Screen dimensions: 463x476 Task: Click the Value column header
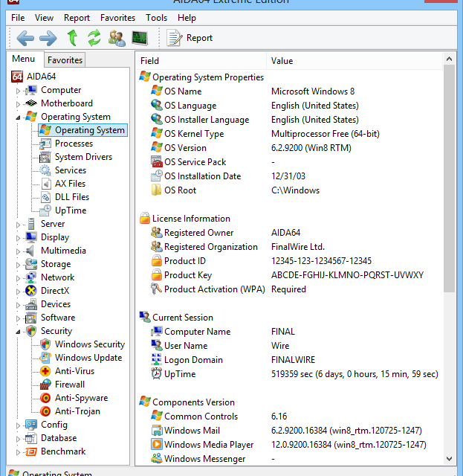pyautogui.click(x=282, y=61)
